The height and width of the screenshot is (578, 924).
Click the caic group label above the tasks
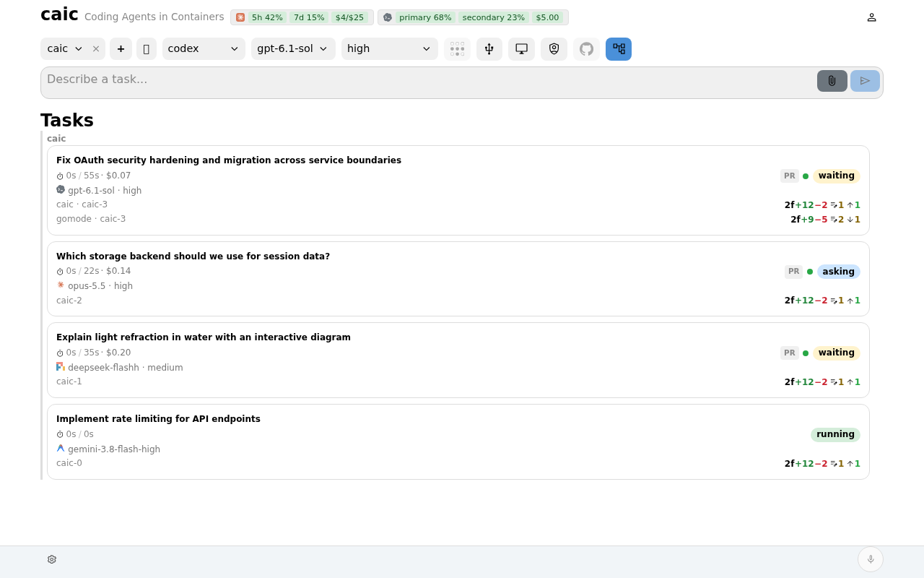56,139
